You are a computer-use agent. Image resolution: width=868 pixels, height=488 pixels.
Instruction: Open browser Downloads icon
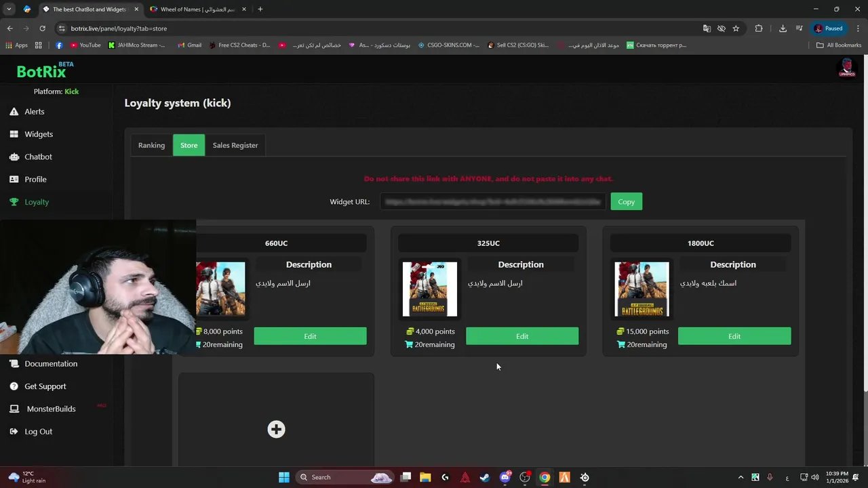(783, 28)
